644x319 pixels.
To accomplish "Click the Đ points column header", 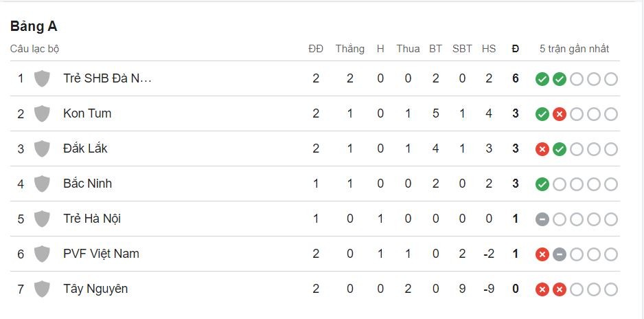I will [x=516, y=49].
